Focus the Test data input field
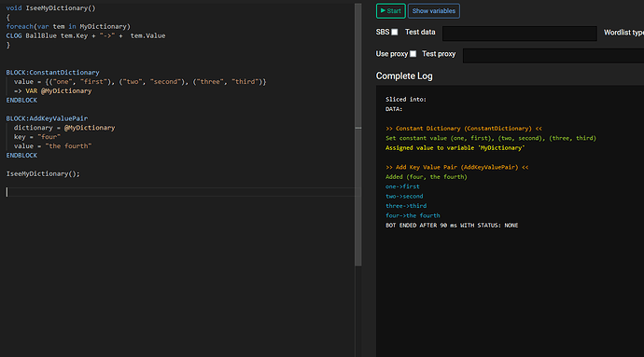The height and width of the screenshot is (357, 644). [x=520, y=34]
